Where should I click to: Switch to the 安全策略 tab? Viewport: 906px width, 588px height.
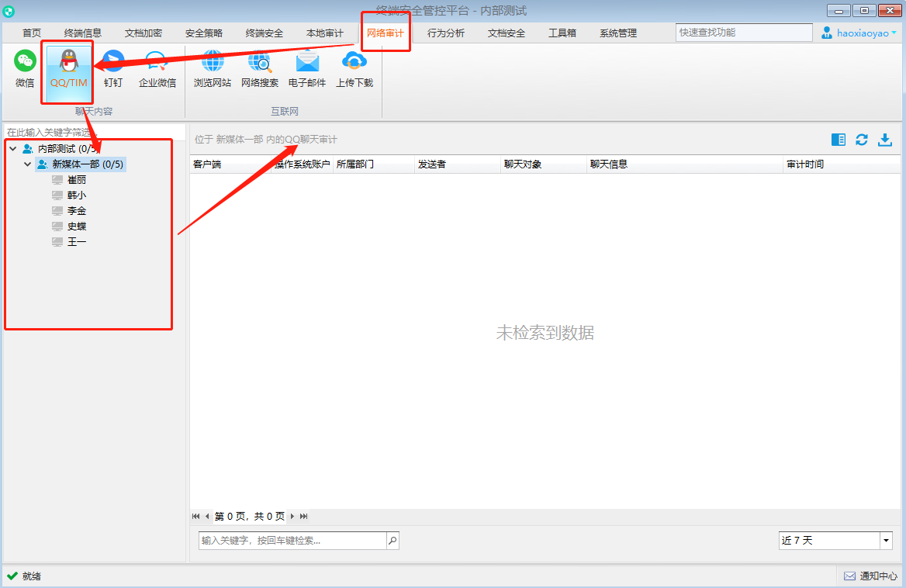204,33
